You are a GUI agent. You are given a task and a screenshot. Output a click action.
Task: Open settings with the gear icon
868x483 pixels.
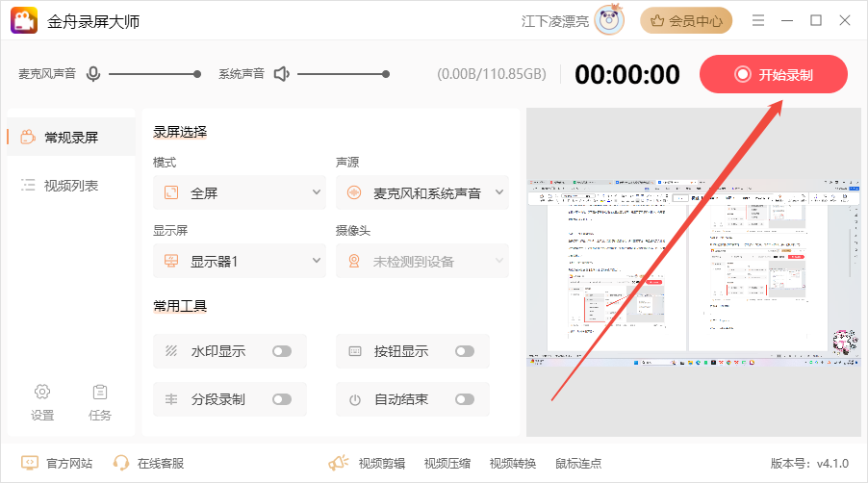(42, 392)
